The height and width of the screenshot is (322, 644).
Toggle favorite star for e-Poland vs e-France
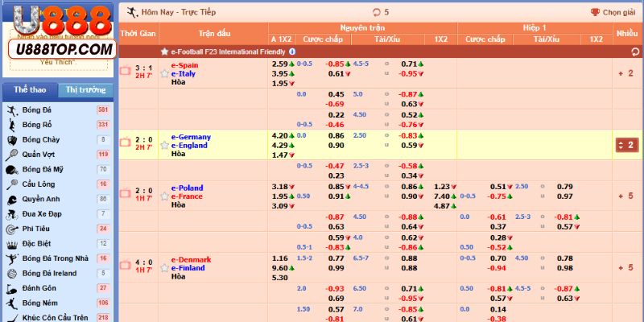[165, 196]
